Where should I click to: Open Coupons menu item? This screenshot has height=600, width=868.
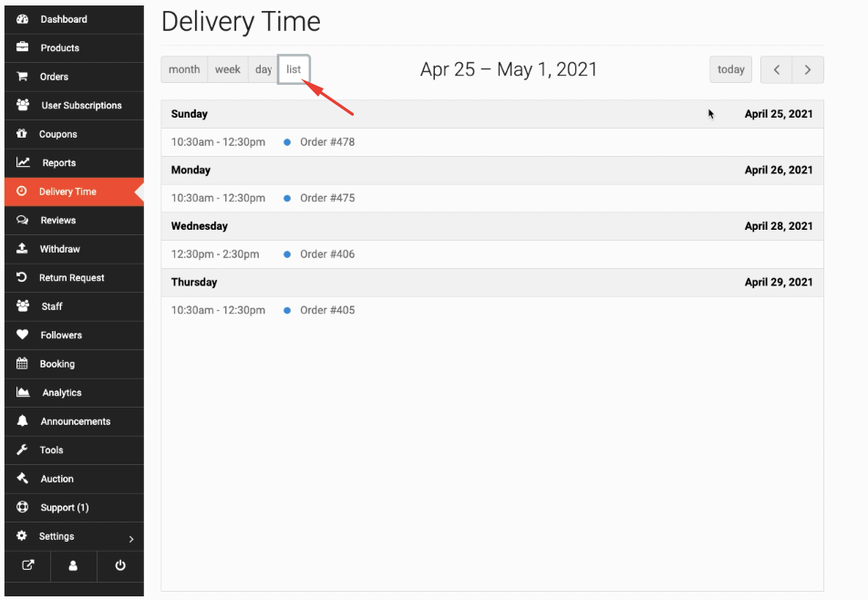[74, 135]
